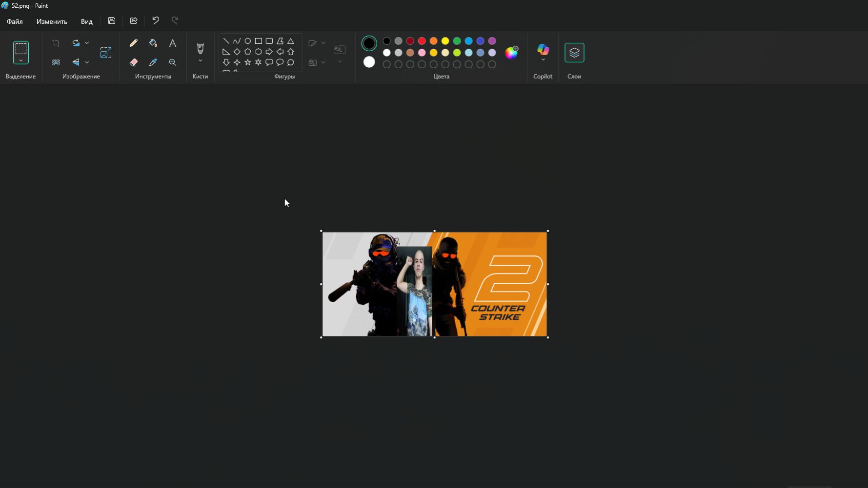
Task: Select the Eraser tool
Action: click(x=133, y=62)
